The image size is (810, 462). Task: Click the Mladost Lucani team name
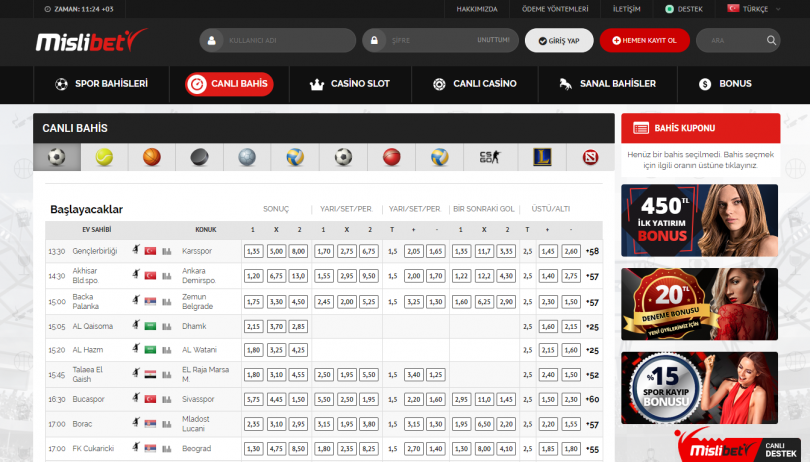[x=196, y=424]
